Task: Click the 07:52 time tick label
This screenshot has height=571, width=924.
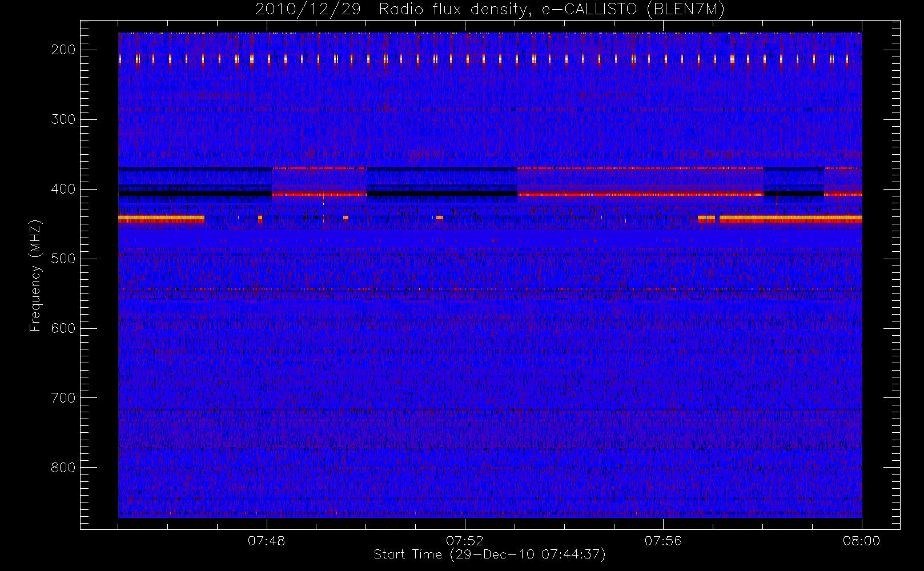Action: (465, 541)
